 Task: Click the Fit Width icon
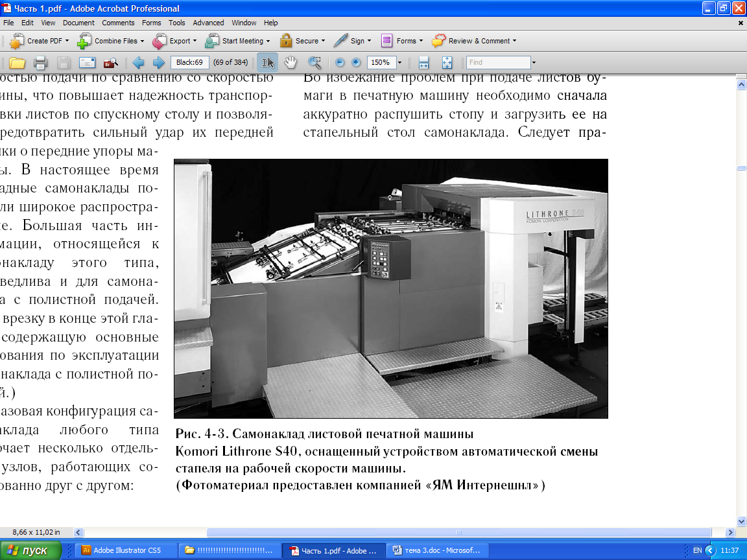click(x=423, y=62)
